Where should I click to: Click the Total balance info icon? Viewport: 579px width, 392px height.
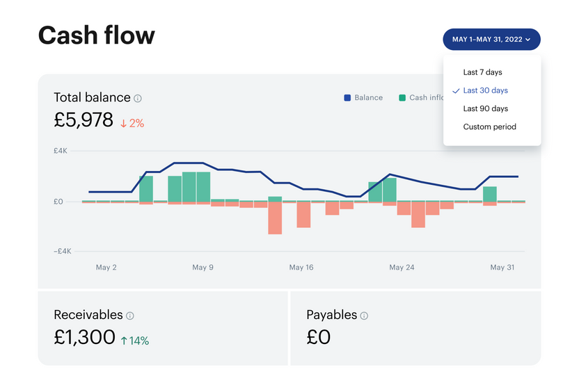[138, 99]
